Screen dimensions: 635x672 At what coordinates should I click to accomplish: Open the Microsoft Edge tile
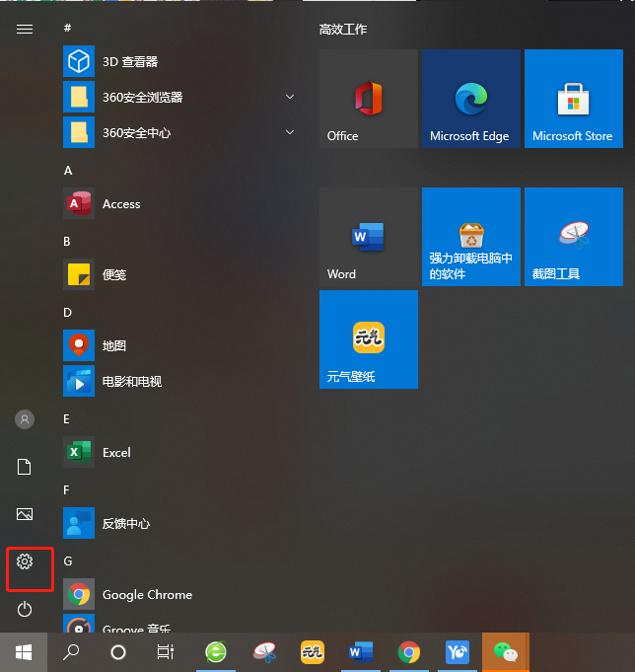pyautogui.click(x=470, y=99)
